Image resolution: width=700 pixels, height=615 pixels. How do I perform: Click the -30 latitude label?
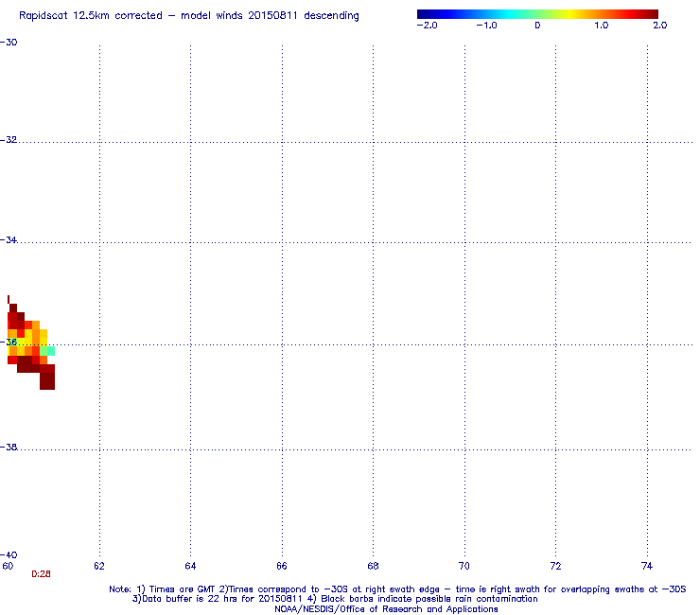[9, 43]
